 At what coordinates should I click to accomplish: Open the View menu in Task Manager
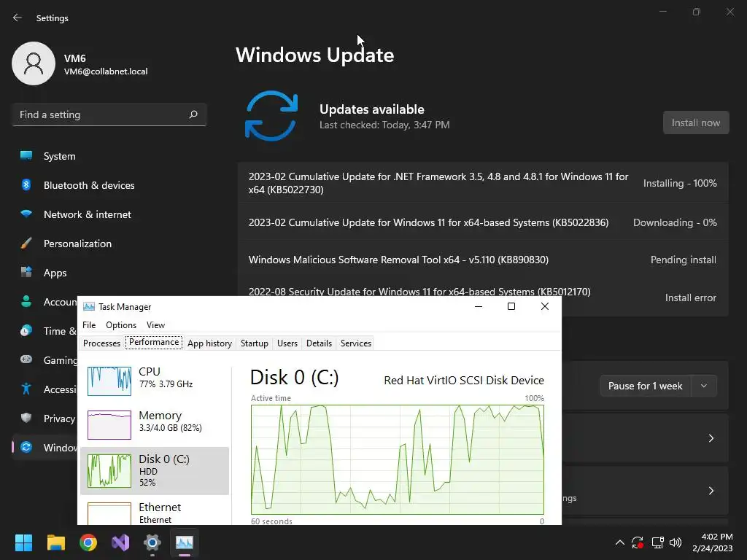[x=155, y=324]
